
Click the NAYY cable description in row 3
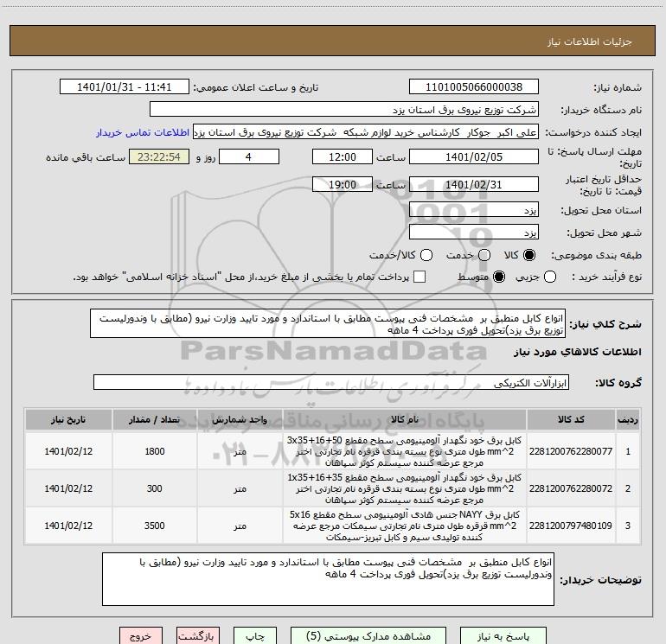pyautogui.click(x=405, y=526)
